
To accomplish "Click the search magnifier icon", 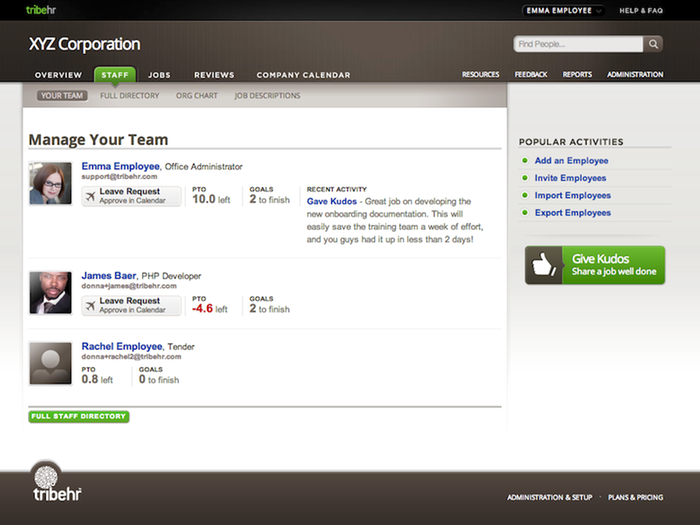I will (x=653, y=44).
